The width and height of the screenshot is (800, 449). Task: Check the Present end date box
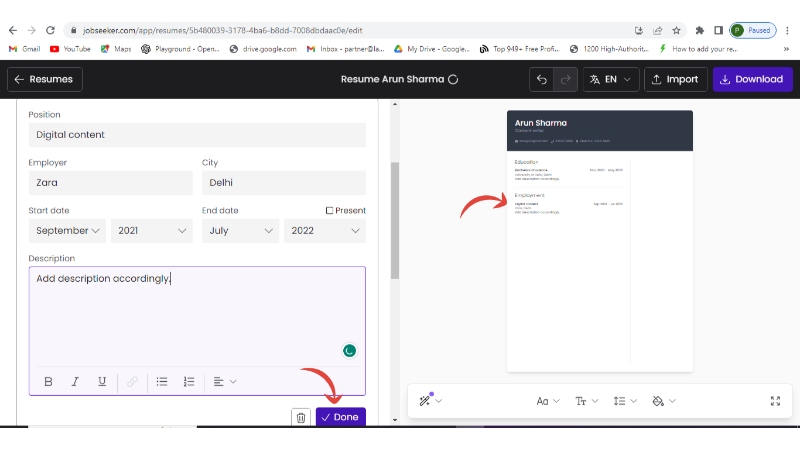[329, 210]
